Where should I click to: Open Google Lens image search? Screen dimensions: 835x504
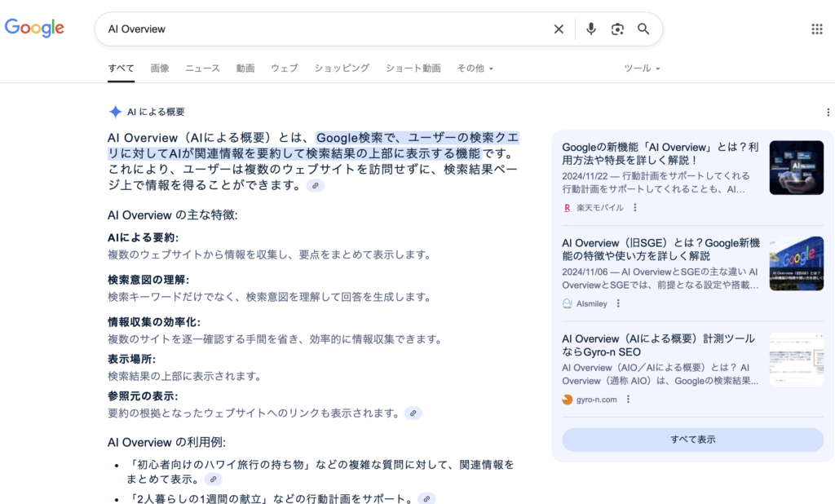617,29
